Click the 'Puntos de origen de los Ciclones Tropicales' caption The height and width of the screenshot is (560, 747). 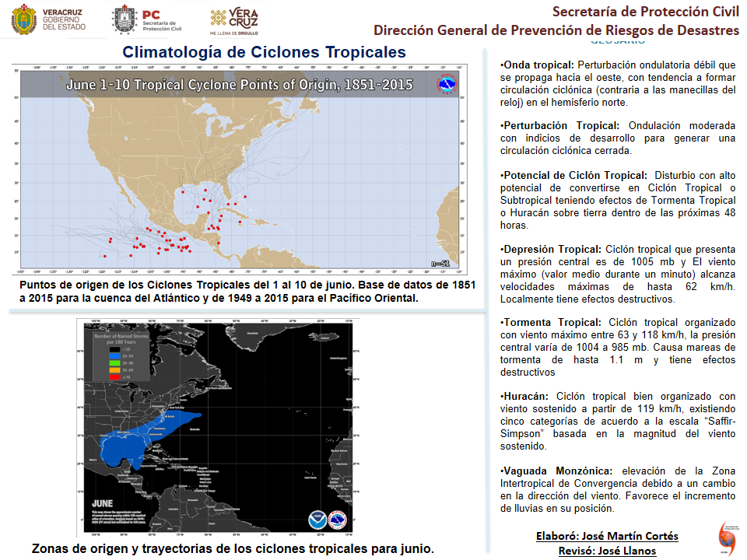pos(247,292)
